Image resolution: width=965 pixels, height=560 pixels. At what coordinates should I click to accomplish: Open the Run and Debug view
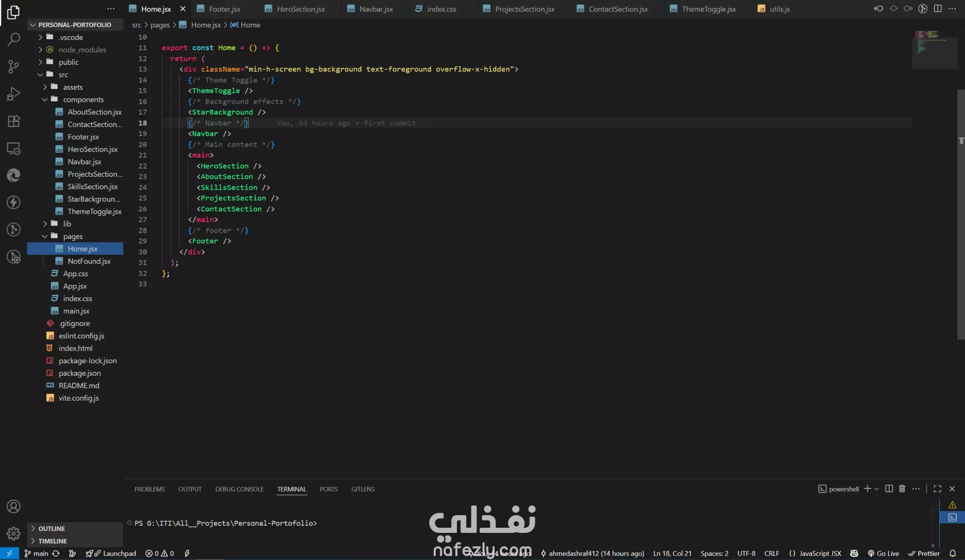[14, 94]
